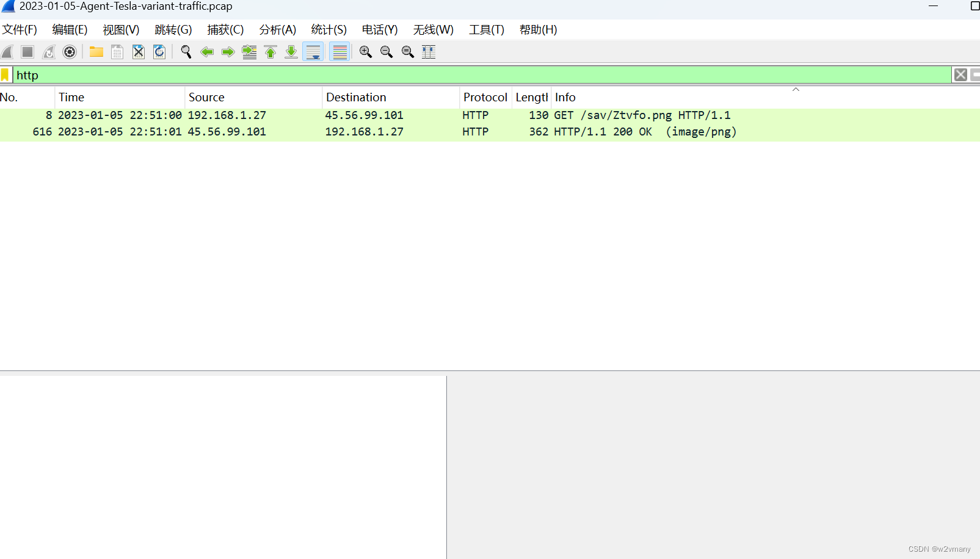Reload this capture file icon
980x559 pixels.
[x=159, y=52]
